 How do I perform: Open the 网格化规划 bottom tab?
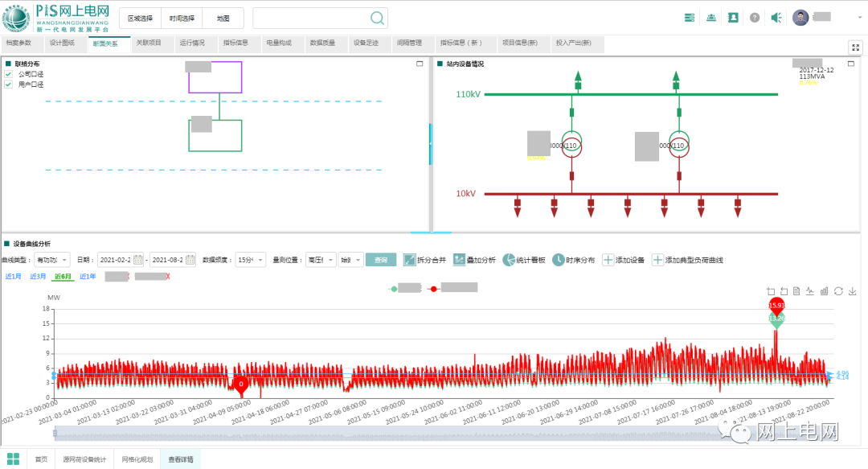137,459
